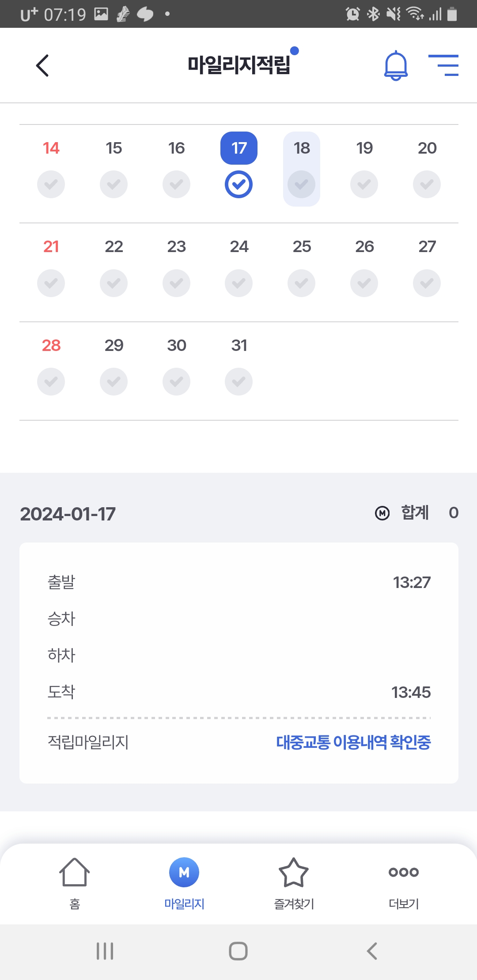Tap the Home icon in bottom bar
Viewport: 477px width, 980px height.
[74, 872]
